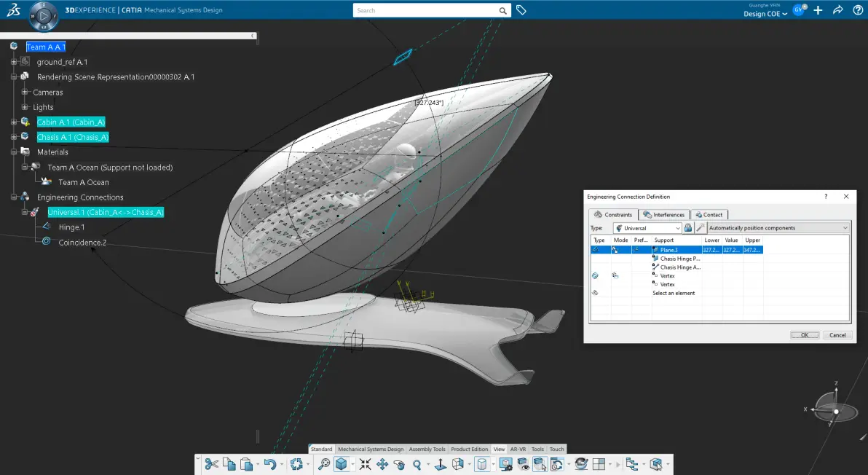Click the Search input field

coord(426,10)
